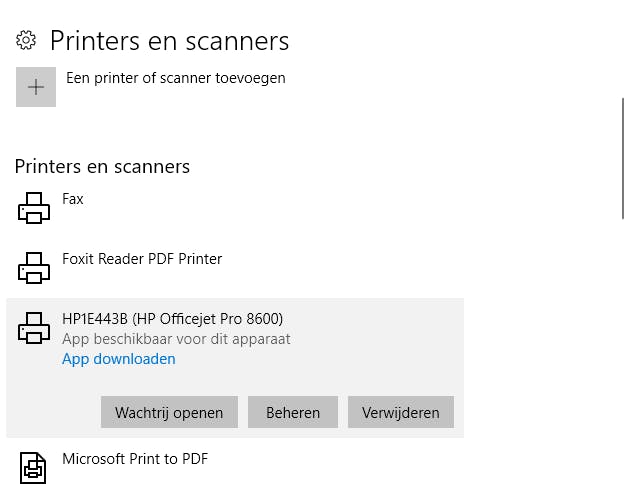This screenshot has width=626, height=484.
Task: Click the Foxit Reader PDF Printer icon
Action: pos(34,267)
